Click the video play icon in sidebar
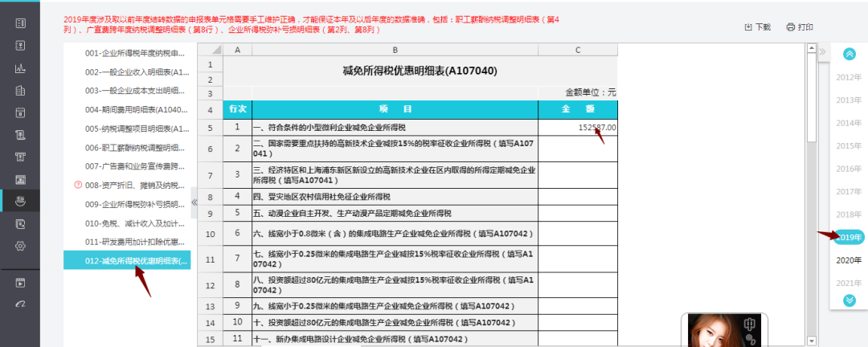 tap(21, 282)
